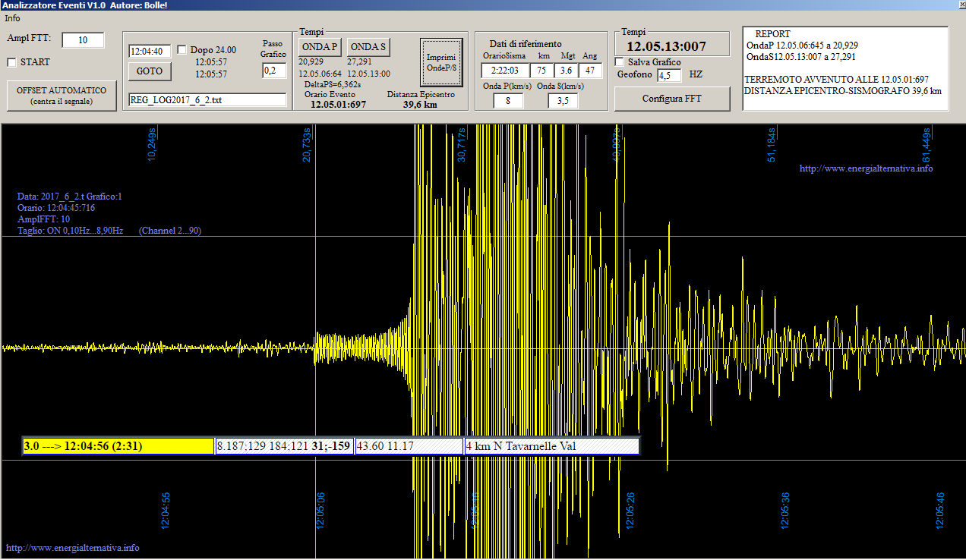This screenshot has height=560, width=966.
Task: Click the REG_LOG2017_6_2.txt filename field
Action: click(207, 99)
